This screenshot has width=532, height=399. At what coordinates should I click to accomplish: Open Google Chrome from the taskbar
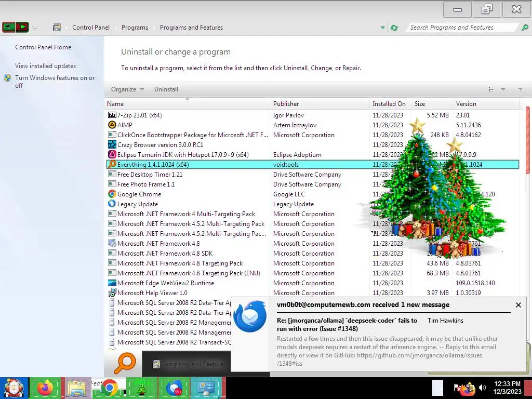pos(109,388)
